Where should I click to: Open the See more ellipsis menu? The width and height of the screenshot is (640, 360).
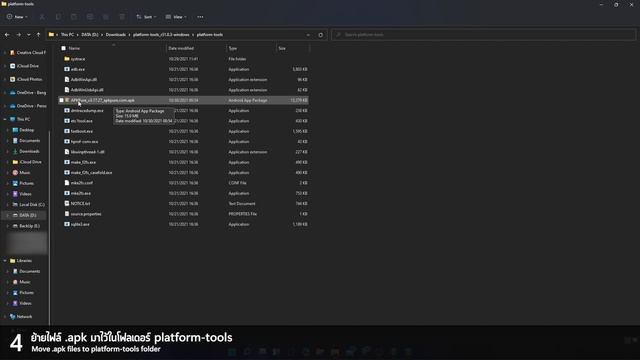pos(200,17)
